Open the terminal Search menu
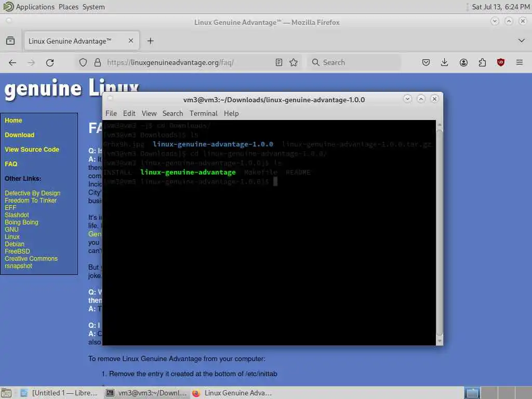532x399 pixels. [172, 113]
